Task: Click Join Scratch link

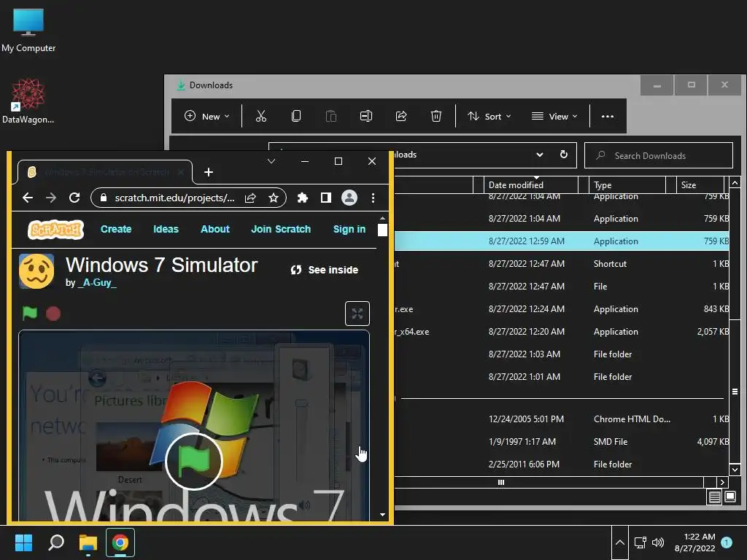Action: pos(281,229)
